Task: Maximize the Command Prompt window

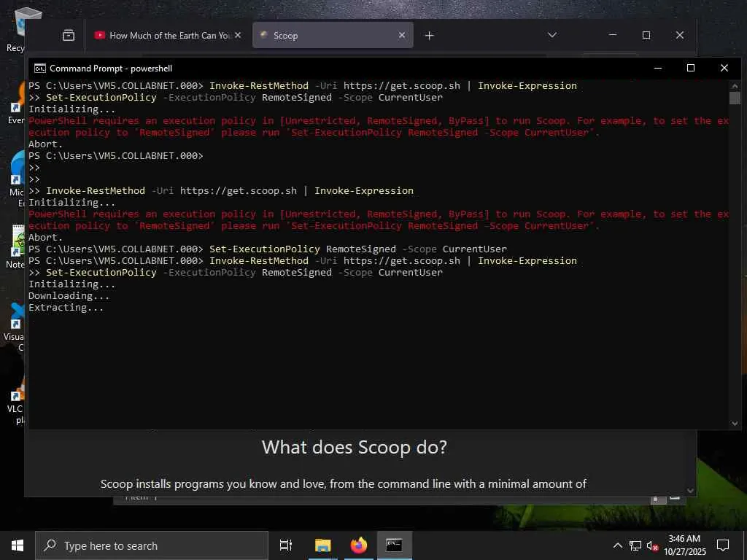Action: point(690,68)
